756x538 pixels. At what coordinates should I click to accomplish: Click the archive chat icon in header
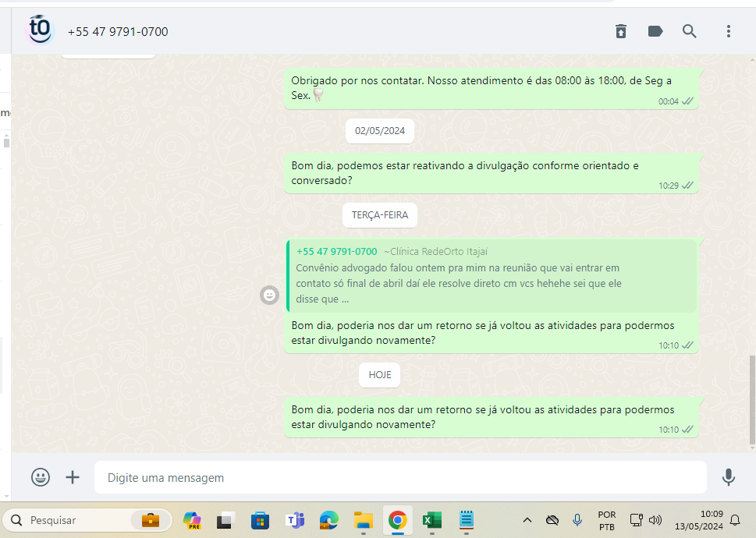click(620, 31)
